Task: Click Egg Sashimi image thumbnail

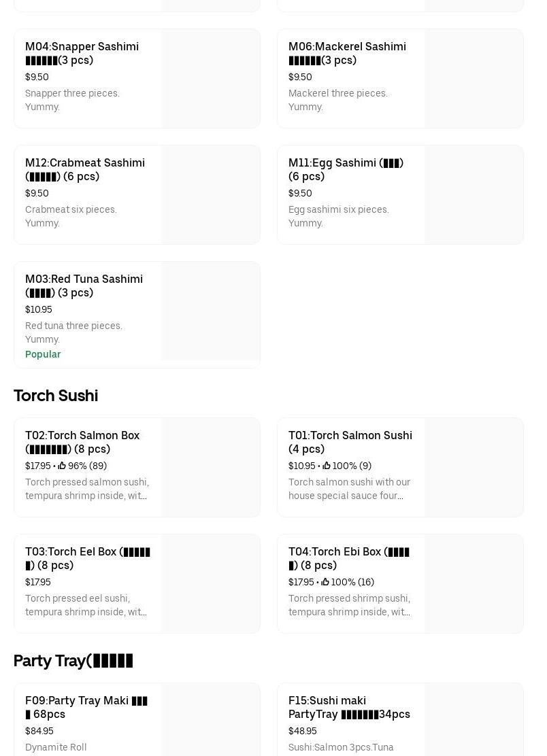Action: click(x=474, y=195)
